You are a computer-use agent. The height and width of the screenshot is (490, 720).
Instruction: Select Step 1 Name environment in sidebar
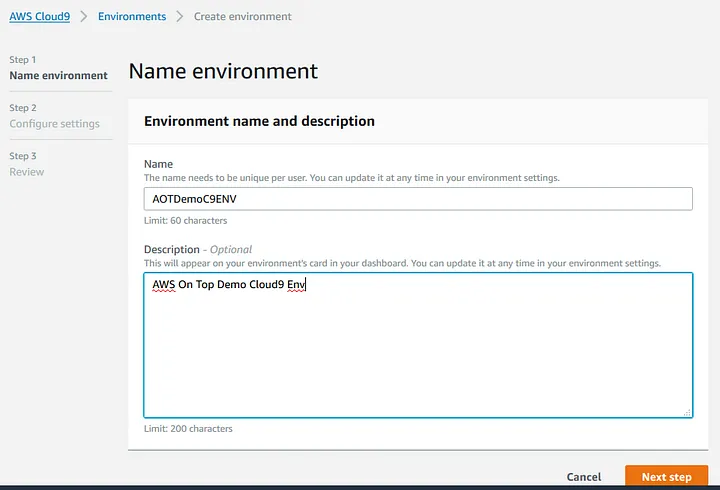(x=58, y=68)
